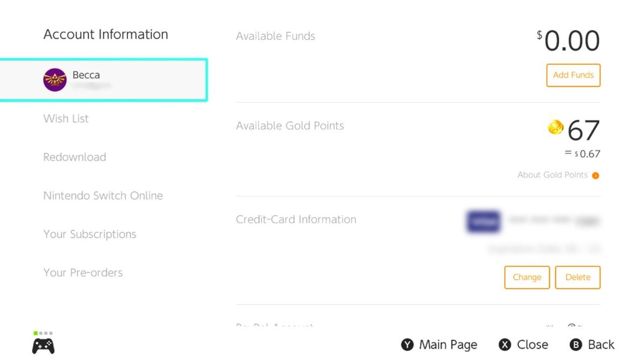644x362 pixels.
Task: Open Nintendo Switch Online section
Action: [x=103, y=195]
